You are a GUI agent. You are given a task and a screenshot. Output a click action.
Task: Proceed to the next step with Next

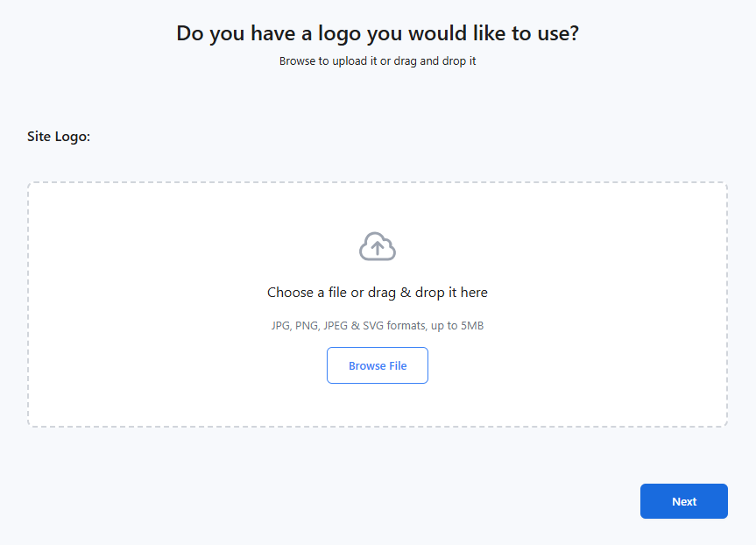click(x=683, y=501)
